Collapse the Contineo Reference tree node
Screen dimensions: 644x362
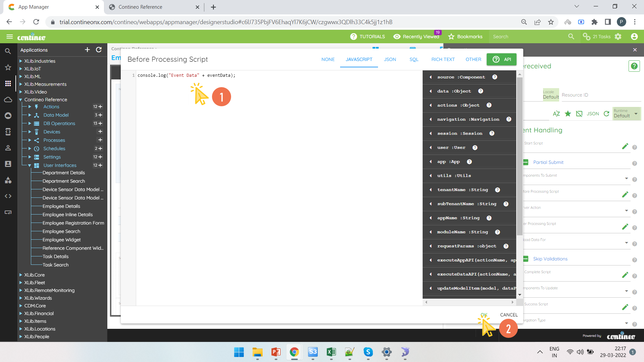(20, 100)
